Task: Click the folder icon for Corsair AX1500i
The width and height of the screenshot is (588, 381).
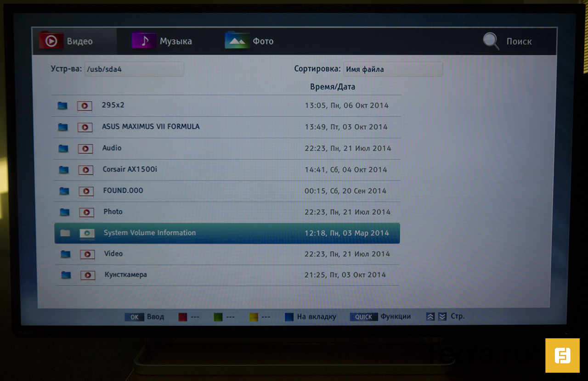Action: coord(64,170)
